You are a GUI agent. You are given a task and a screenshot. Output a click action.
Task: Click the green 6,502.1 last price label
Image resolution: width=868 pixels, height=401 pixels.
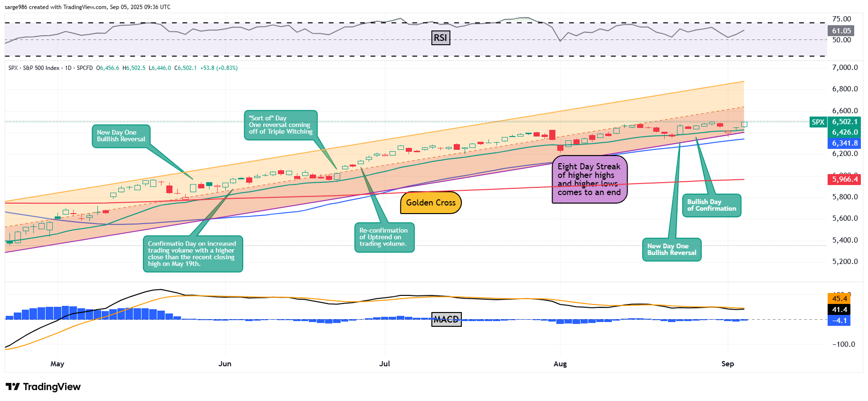pyautogui.click(x=845, y=122)
